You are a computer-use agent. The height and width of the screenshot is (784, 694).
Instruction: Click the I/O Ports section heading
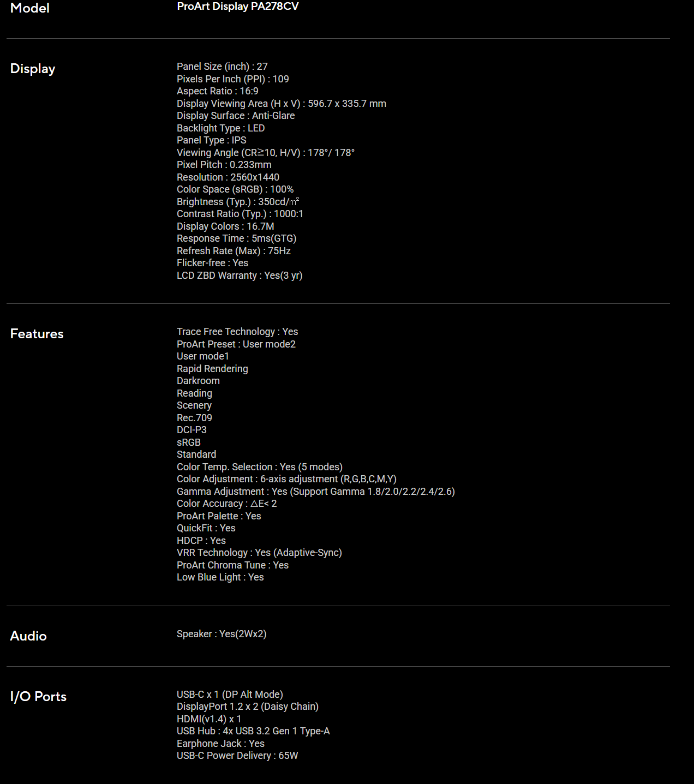[38, 697]
